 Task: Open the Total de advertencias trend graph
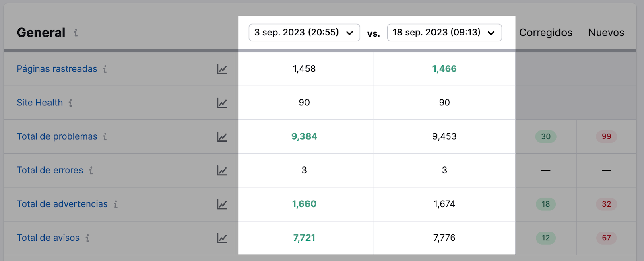click(x=223, y=204)
